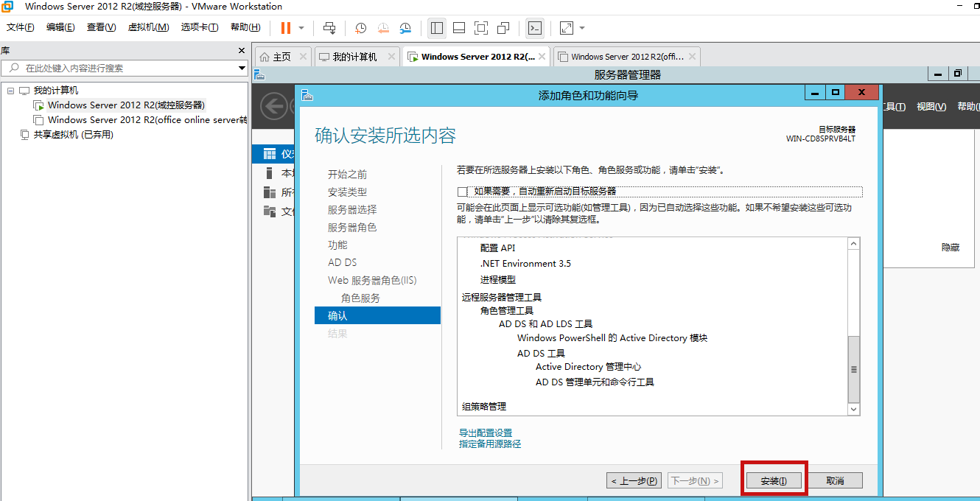
Task: Go to the 安装类型 wizard step
Action: 347,192
